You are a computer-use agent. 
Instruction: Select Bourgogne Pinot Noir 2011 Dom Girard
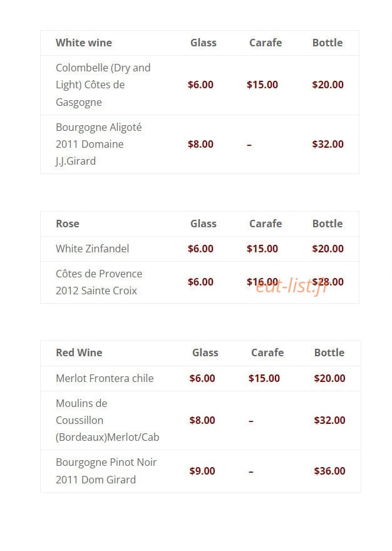click(x=106, y=471)
